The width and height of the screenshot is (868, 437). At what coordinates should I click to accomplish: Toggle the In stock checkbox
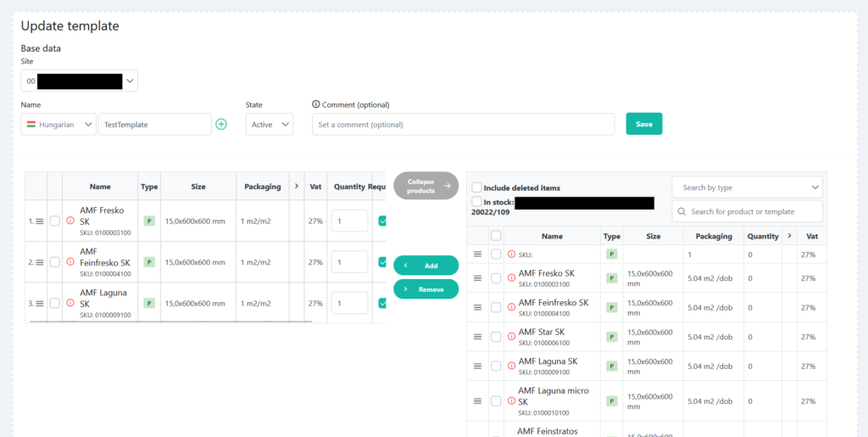point(476,202)
